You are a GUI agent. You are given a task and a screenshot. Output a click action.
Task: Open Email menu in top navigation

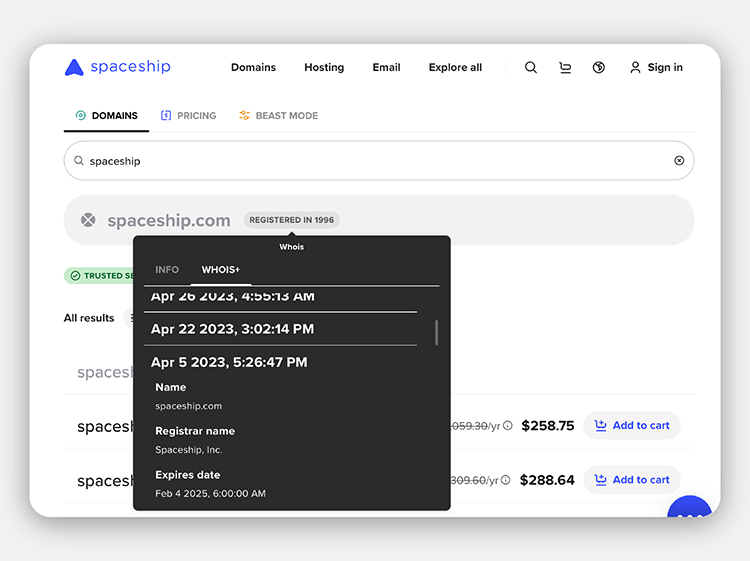tap(386, 67)
